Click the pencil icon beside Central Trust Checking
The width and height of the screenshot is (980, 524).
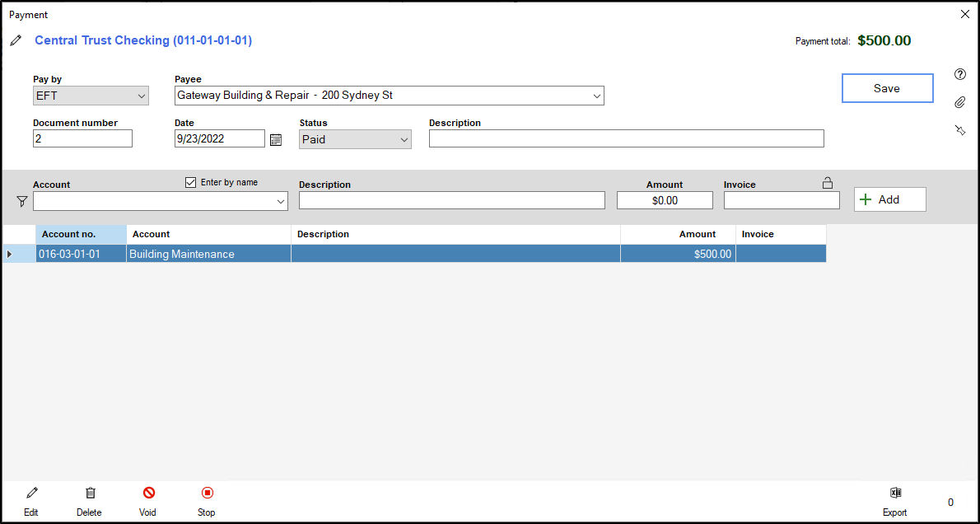16,40
